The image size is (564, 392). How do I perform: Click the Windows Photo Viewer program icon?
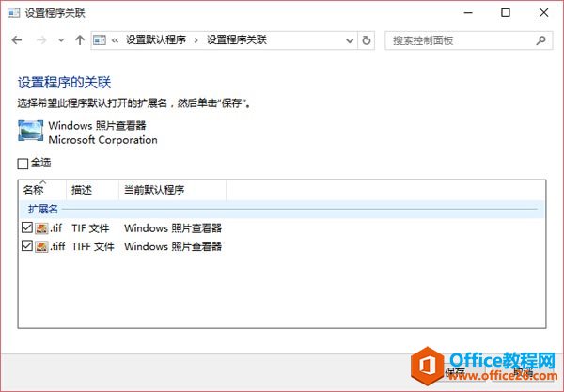tap(31, 132)
